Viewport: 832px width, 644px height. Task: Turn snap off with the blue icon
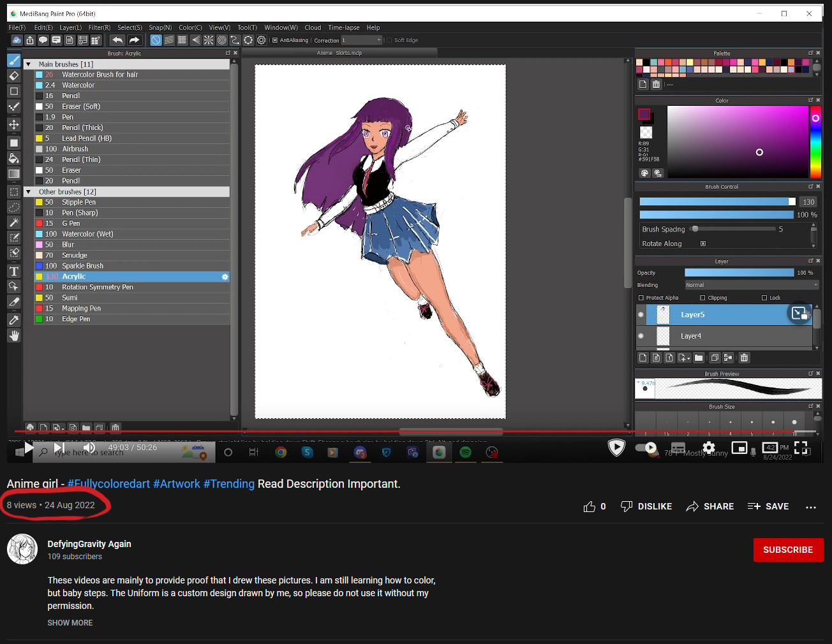pos(156,40)
